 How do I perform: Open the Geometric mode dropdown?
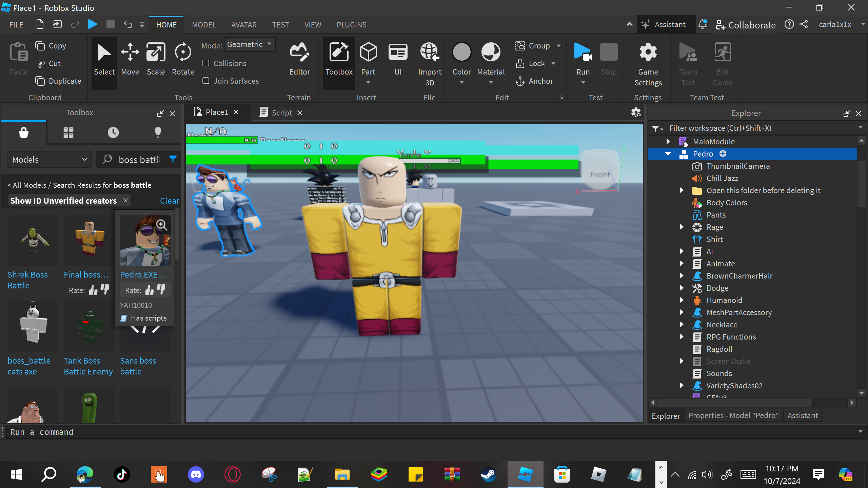point(250,44)
